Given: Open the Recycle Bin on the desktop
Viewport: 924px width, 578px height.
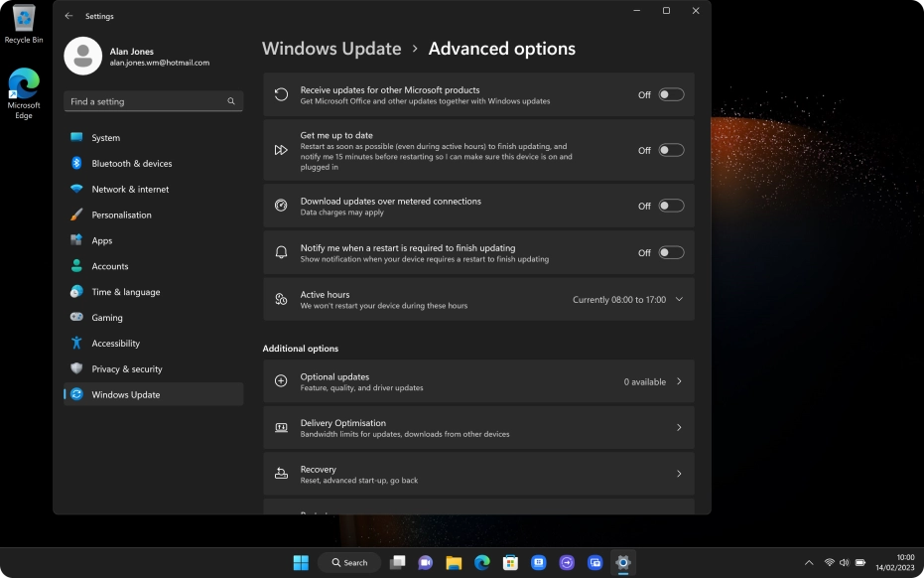Looking at the screenshot, I should pyautogui.click(x=22, y=22).
